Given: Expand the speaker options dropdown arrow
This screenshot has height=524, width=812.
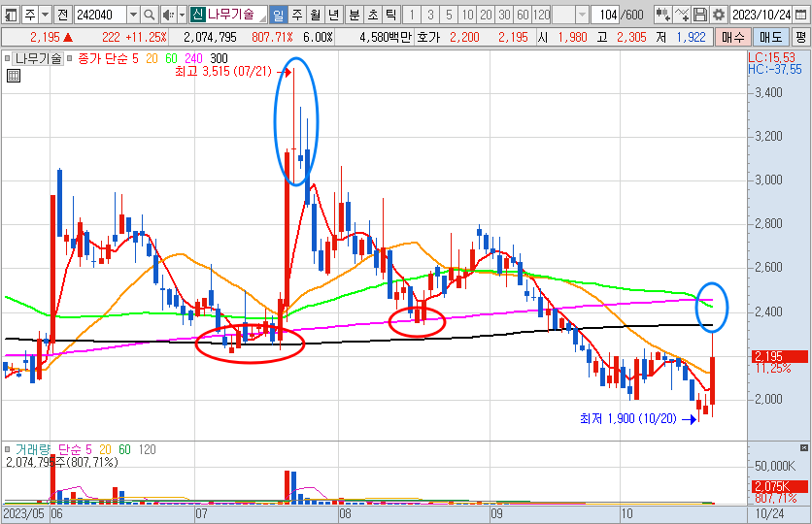Looking at the screenshot, I should click(x=182, y=15).
